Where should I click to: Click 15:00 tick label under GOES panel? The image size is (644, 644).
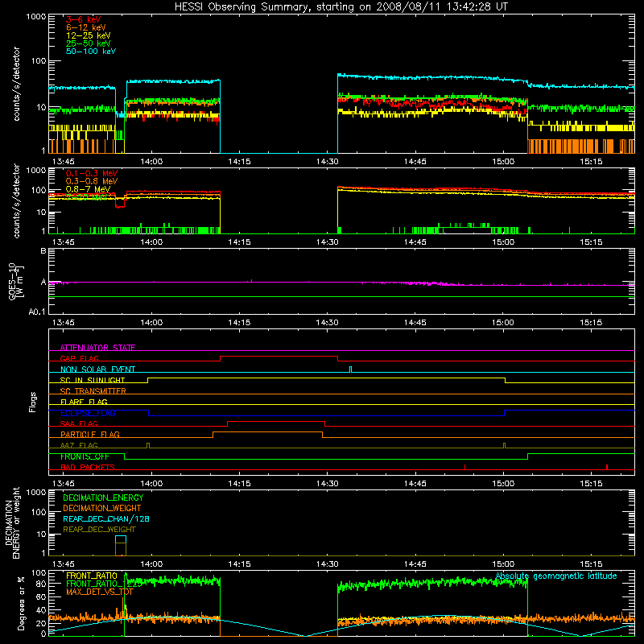click(x=503, y=323)
